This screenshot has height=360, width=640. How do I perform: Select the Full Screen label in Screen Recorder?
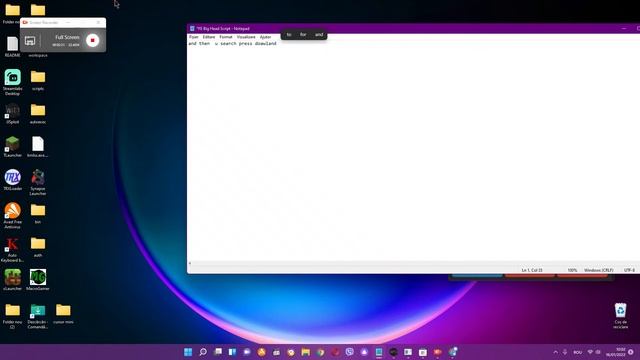coord(67,37)
